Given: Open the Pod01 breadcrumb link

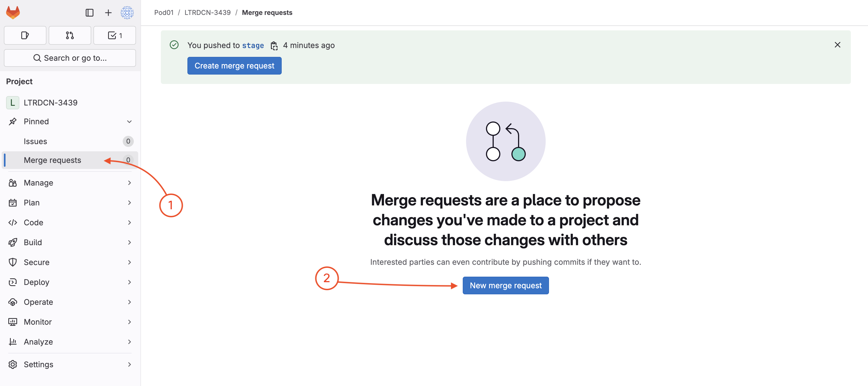Looking at the screenshot, I should pos(164,12).
